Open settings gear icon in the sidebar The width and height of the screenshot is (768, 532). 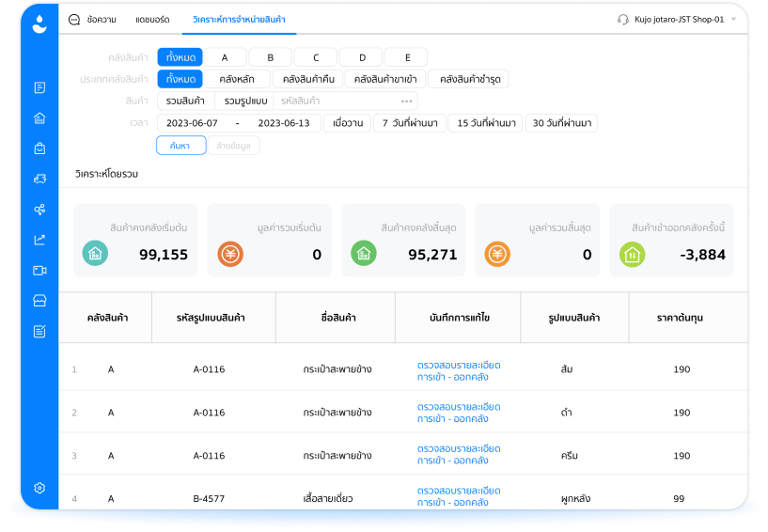[x=39, y=488]
